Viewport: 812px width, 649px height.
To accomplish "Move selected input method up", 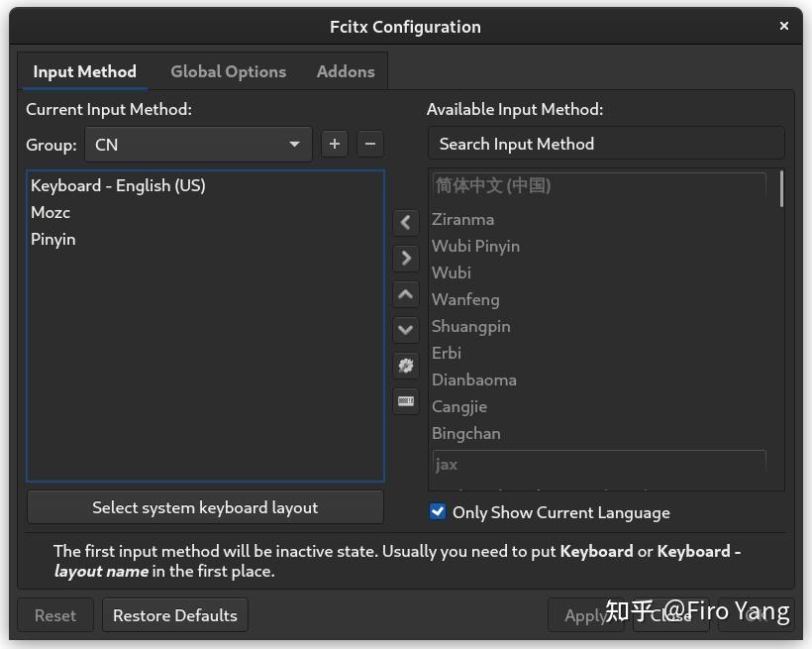I will pyautogui.click(x=406, y=294).
